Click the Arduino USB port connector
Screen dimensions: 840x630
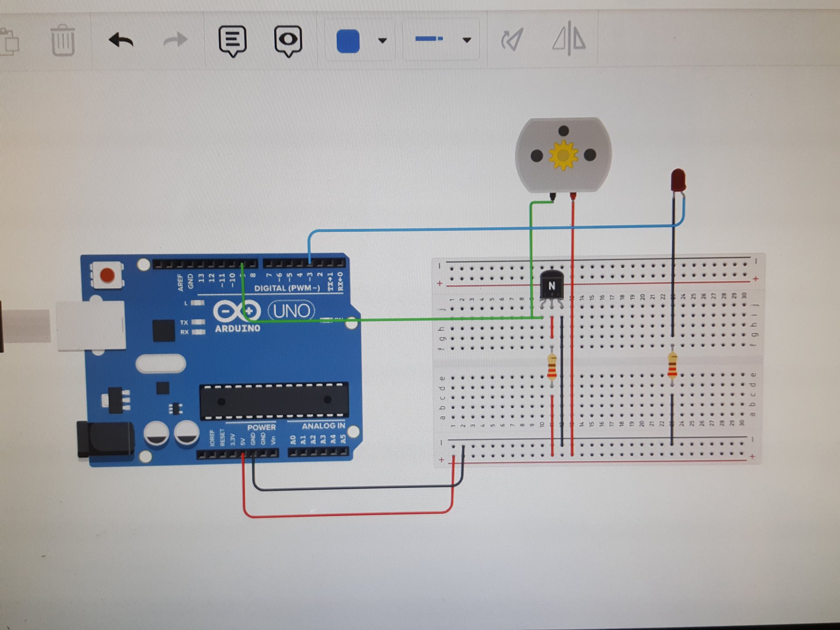(x=91, y=325)
